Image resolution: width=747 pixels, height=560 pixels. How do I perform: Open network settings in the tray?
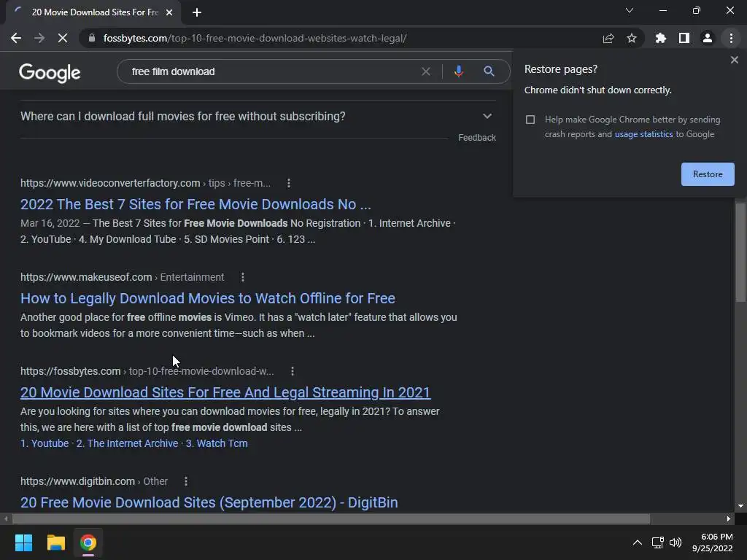658,542
